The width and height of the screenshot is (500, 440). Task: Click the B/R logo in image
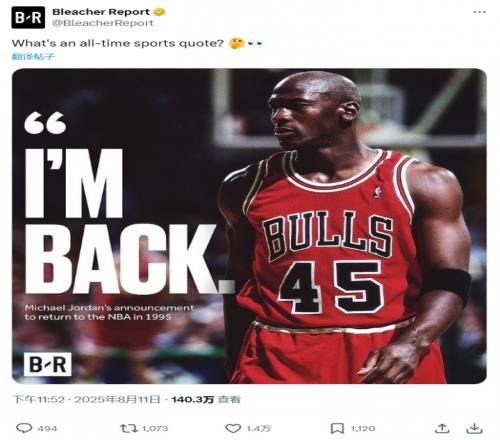click(x=47, y=364)
